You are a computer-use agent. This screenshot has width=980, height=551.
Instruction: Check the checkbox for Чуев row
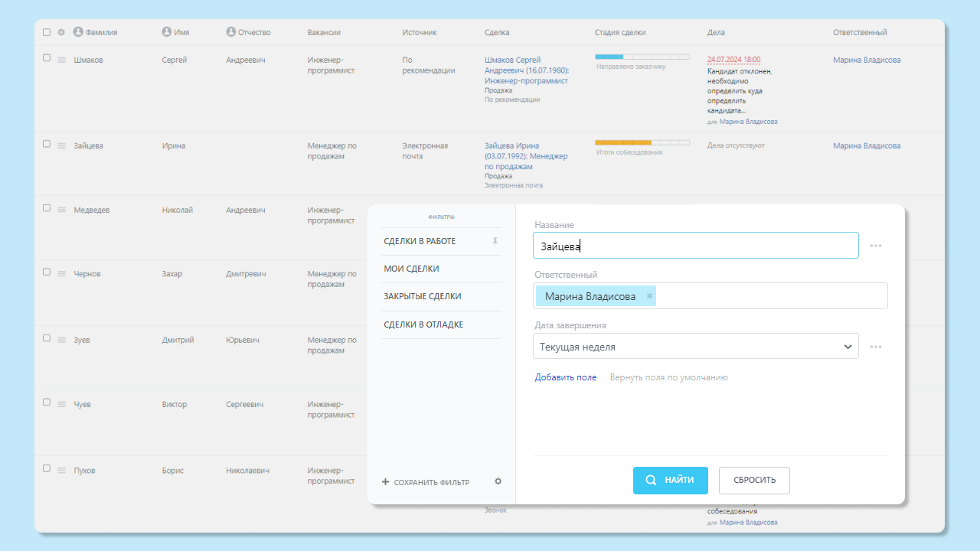tap(47, 403)
